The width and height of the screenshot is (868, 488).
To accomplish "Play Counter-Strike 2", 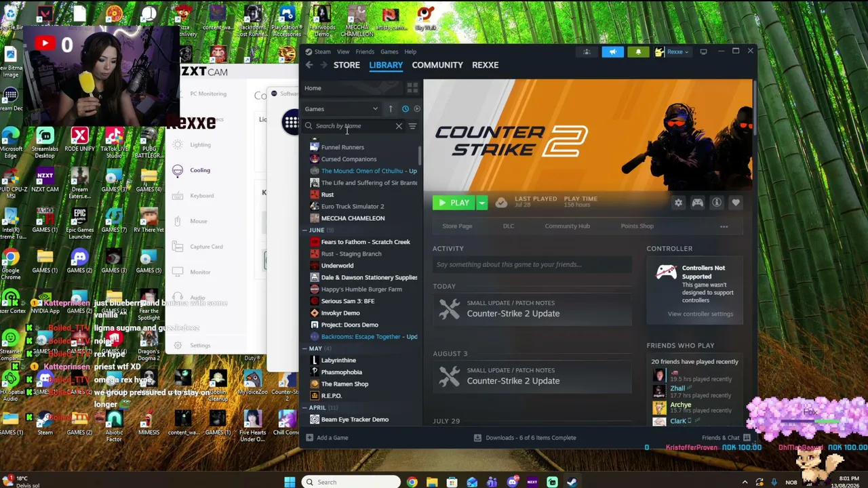I will pyautogui.click(x=454, y=203).
